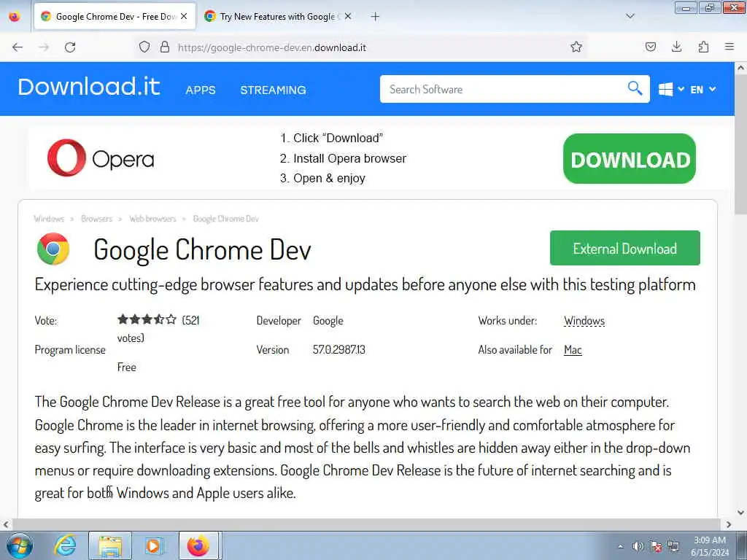Click the site security padlock icon
The image size is (747, 560).
[x=165, y=47]
